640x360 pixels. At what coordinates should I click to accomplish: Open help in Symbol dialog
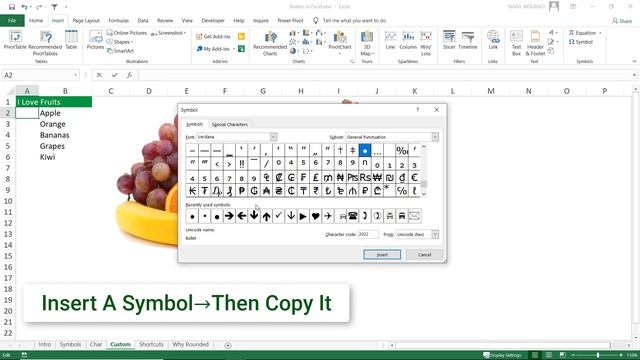(418, 110)
